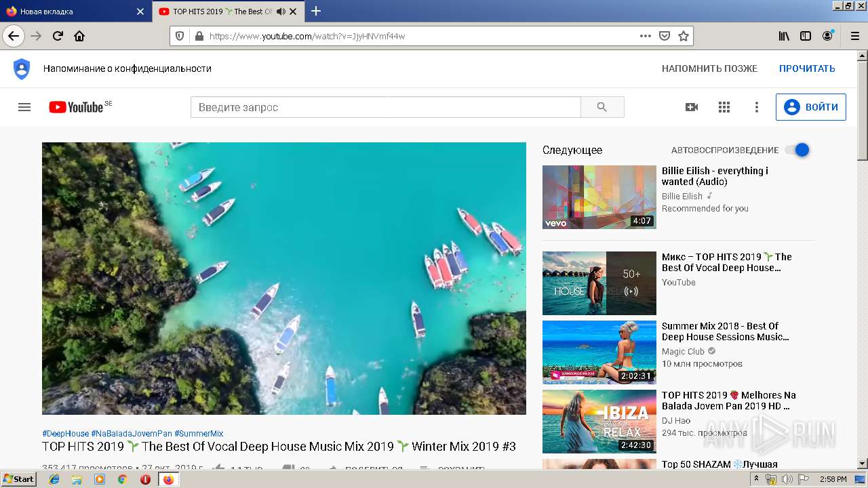Click НАПОМНИТЬ ПОЗЖЕ privacy reminder button
This screenshot has width=868, height=488.
(709, 68)
